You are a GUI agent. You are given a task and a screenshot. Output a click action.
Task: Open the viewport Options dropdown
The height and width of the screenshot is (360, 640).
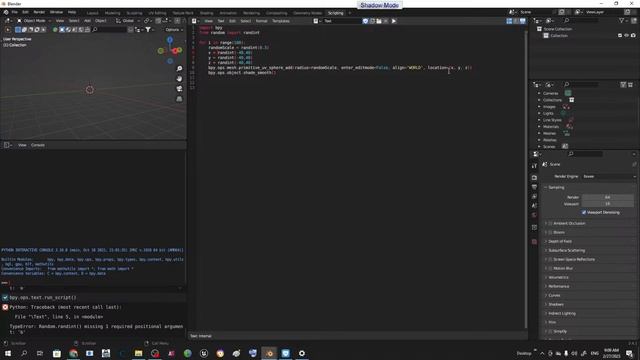tap(174, 30)
